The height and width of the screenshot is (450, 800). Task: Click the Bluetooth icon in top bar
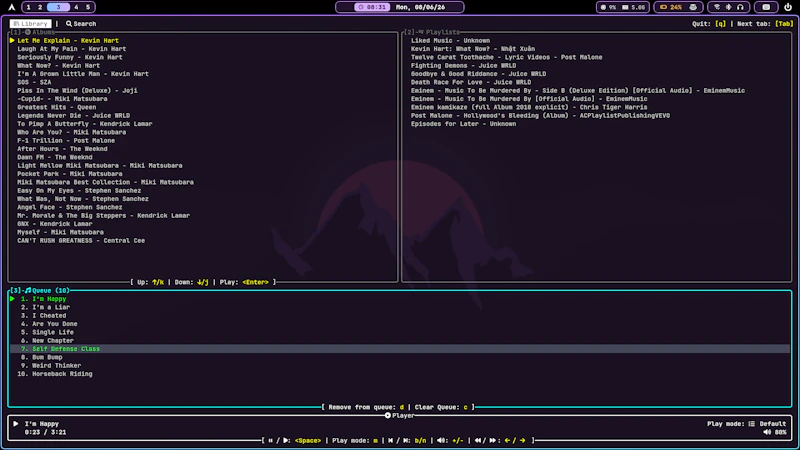tap(729, 7)
